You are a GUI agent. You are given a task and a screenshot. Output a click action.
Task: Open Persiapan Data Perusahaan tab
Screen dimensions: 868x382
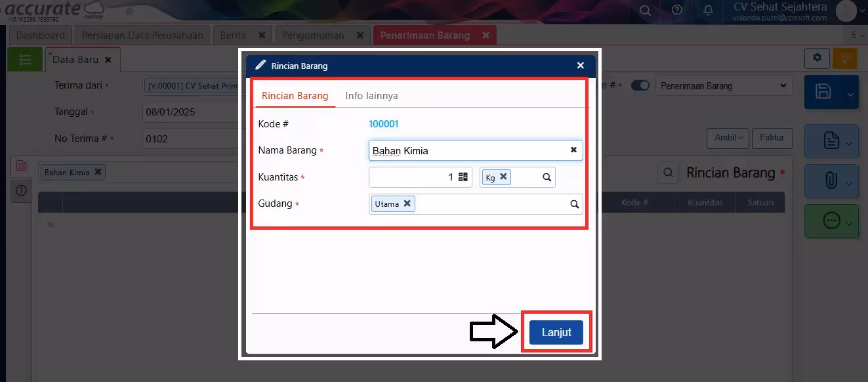(142, 35)
